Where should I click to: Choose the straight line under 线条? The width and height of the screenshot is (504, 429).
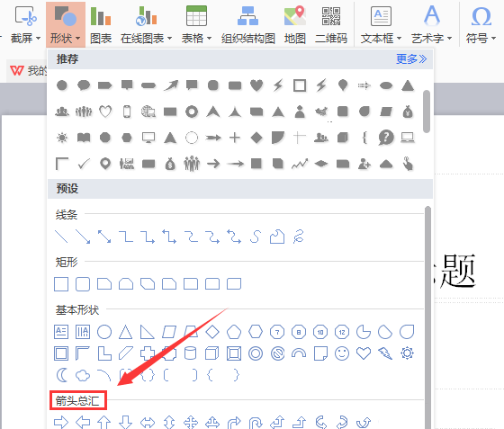(61, 237)
